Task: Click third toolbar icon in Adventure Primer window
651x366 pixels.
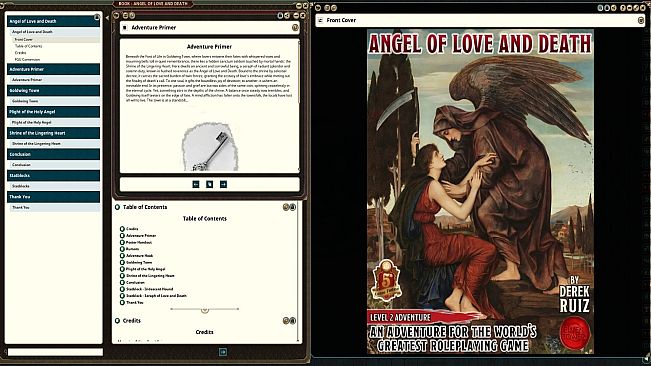Action: click(132, 15)
